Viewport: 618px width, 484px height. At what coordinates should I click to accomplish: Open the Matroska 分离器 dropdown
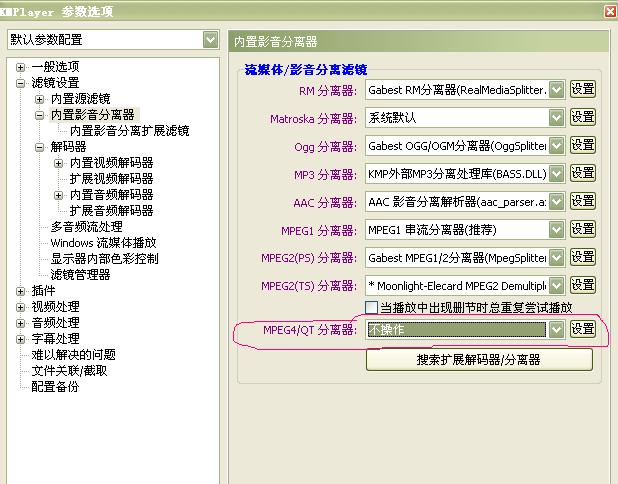556,118
